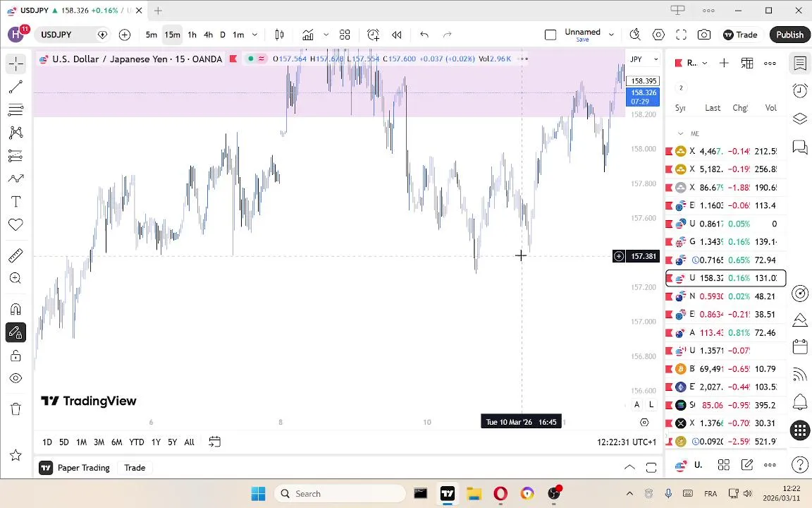Open the candlestick chart type selector
812x508 pixels.
(279, 35)
